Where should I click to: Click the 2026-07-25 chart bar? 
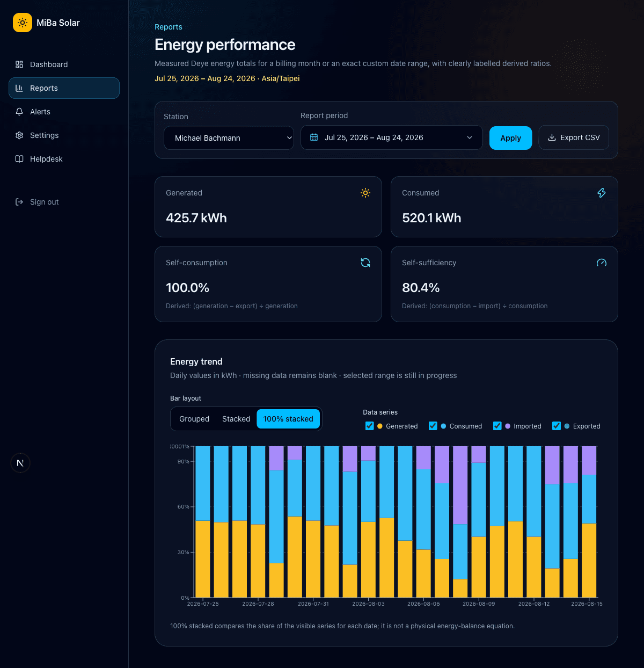click(202, 522)
